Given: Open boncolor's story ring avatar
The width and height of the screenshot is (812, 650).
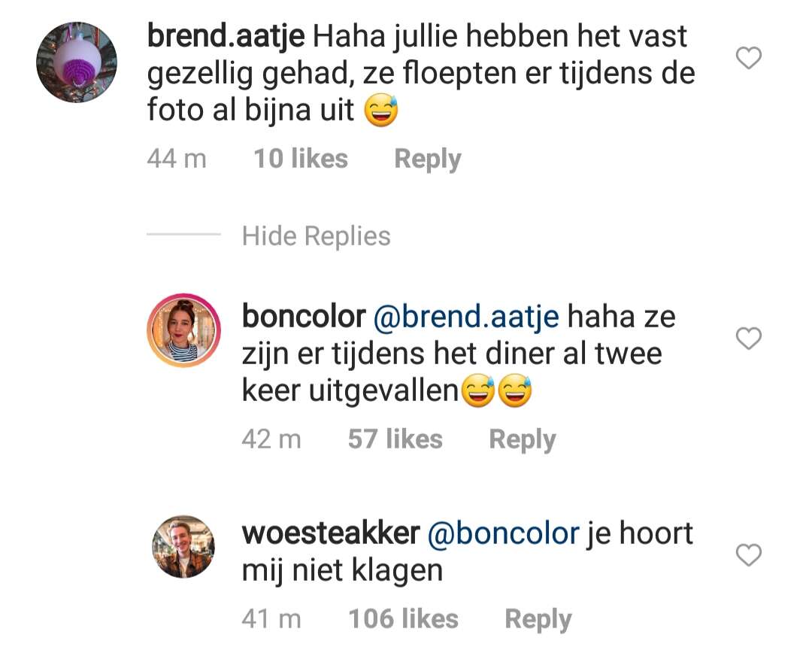Looking at the screenshot, I should click(x=184, y=330).
